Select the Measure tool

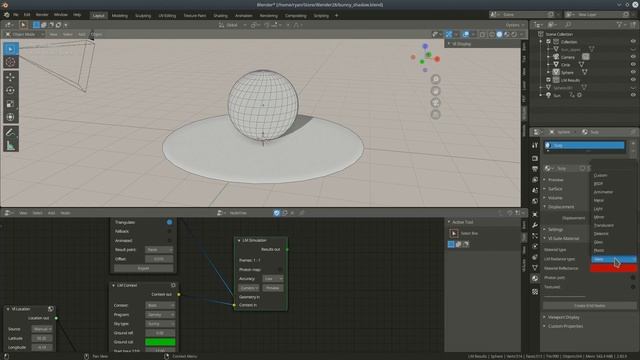(11, 145)
